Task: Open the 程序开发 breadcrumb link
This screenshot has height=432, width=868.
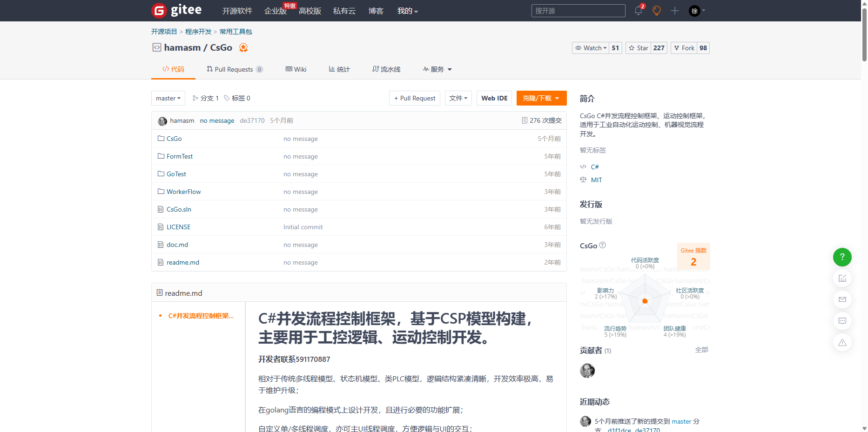Action: [x=198, y=32]
